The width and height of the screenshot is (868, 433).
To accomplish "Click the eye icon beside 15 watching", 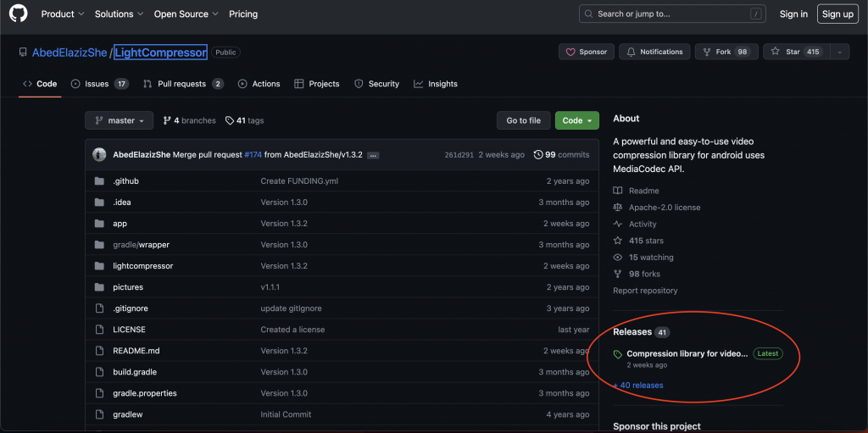I will [618, 257].
